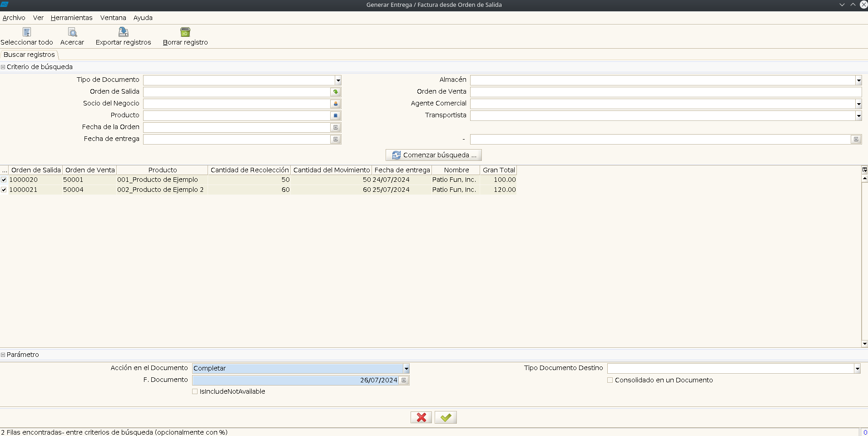The width and height of the screenshot is (868, 436).
Task: Open the Fecha de entrega start calendar icon
Action: [336, 139]
